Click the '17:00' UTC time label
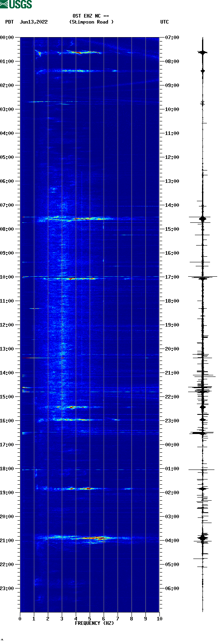 (x=172, y=277)
